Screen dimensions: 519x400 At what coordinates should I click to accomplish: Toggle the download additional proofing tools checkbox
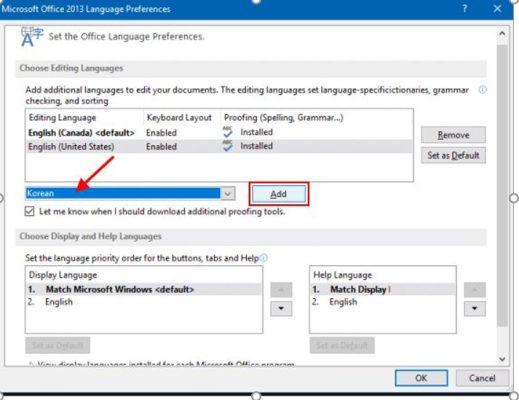[x=30, y=211]
